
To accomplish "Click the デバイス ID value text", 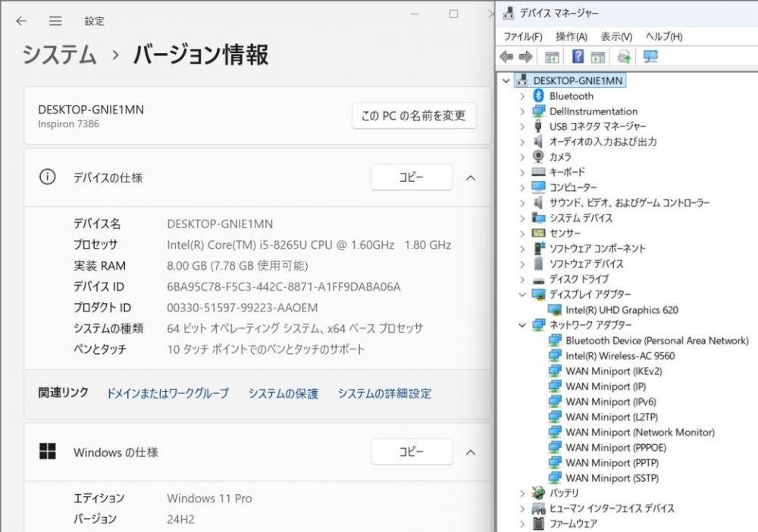I will [x=283, y=287].
